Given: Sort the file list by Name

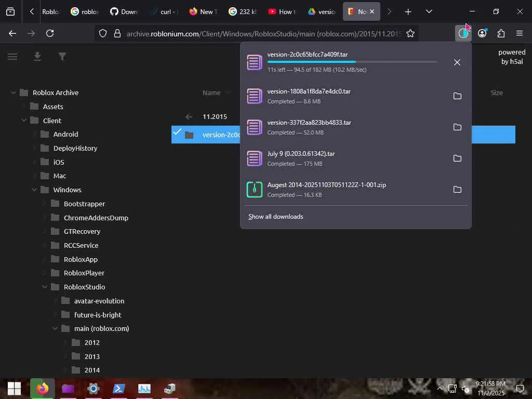Looking at the screenshot, I should [x=211, y=92].
